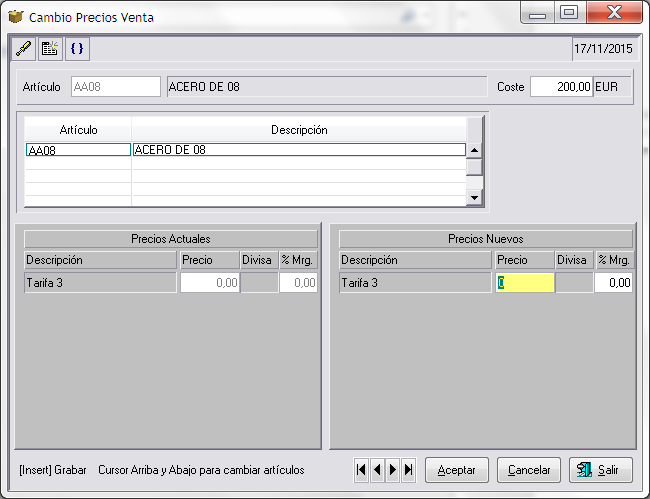Click the highlighted Precio field in Precios Nuevos
The width and height of the screenshot is (650, 499).
coord(525,283)
